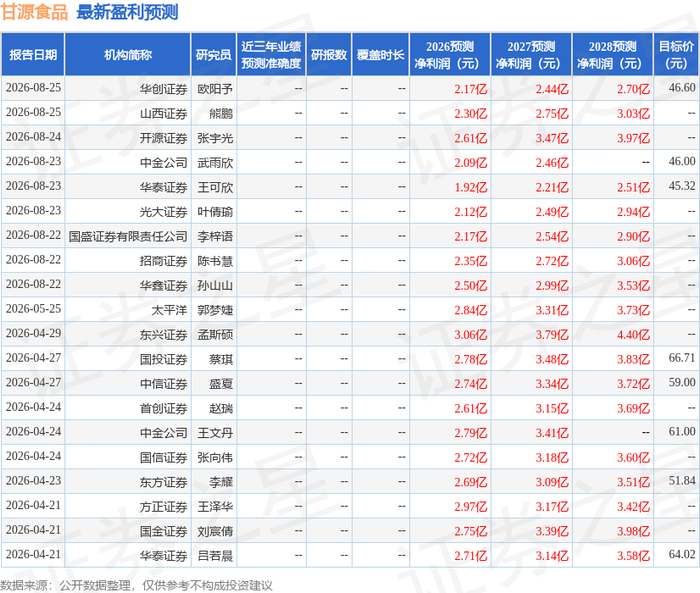This screenshot has width=700, height=593.
Task: Select the 国盛证券有限责任公司 cell
Action: click(128, 237)
